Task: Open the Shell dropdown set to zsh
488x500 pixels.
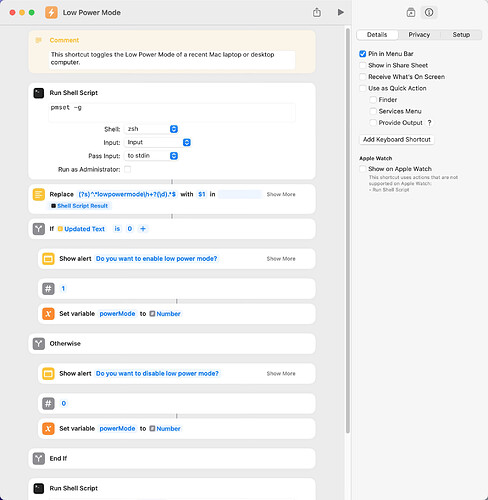Action: pos(151,129)
